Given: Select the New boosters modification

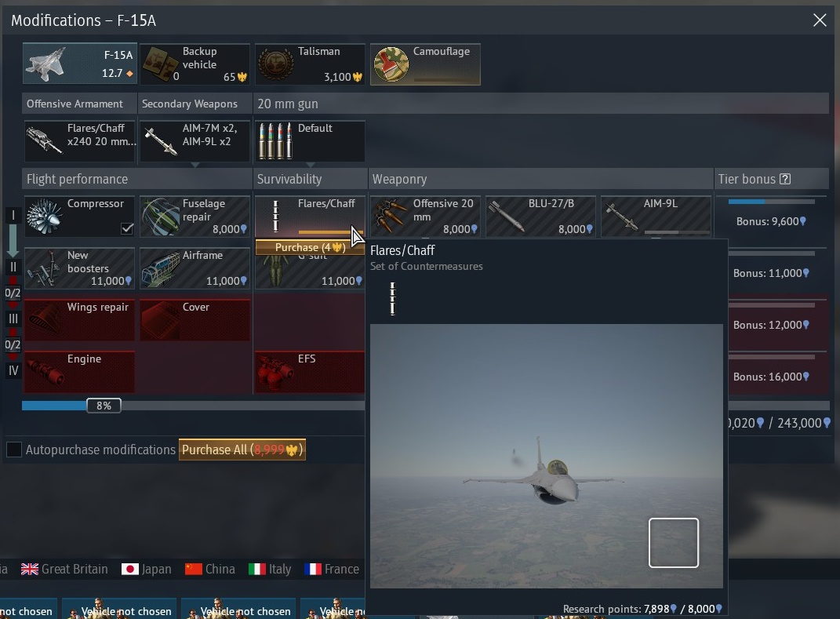Looking at the screenshot, I should point(80,268).
